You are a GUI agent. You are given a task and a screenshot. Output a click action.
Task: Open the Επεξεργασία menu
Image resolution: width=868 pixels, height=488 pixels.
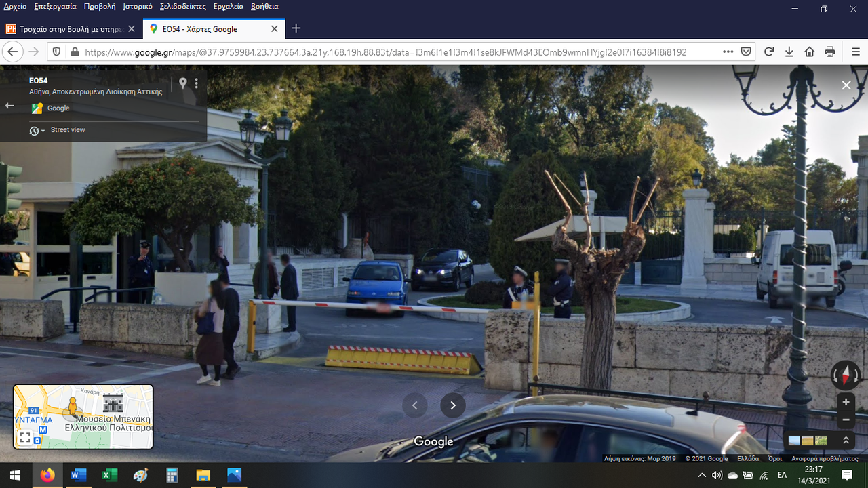pos(56,7)
